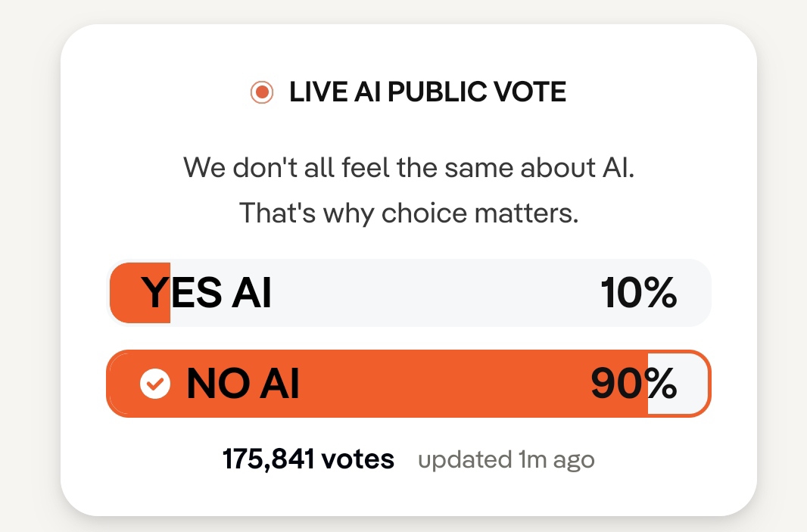Click 'AI' in the YES AI label
This screenshot has width=807, height=532.
click(251, 293)
